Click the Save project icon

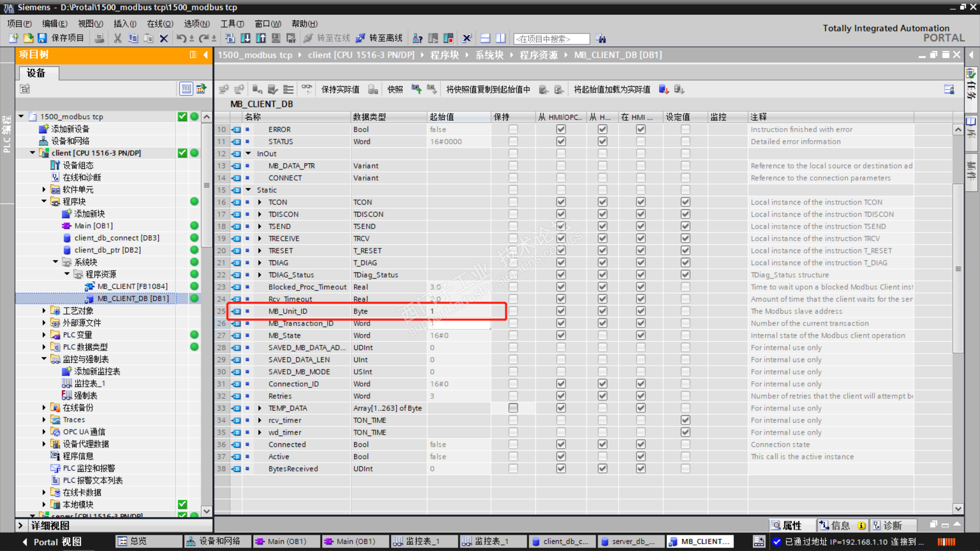(42, 38)
